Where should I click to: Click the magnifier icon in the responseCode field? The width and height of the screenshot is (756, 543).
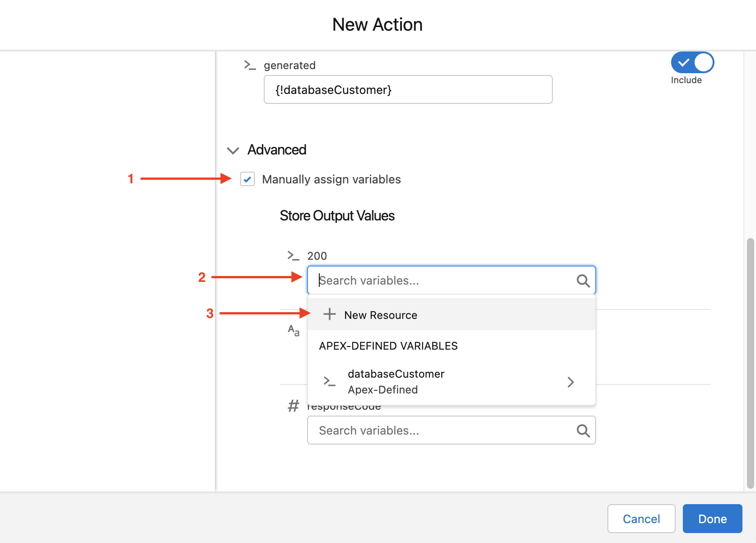(x=583, y=430)
